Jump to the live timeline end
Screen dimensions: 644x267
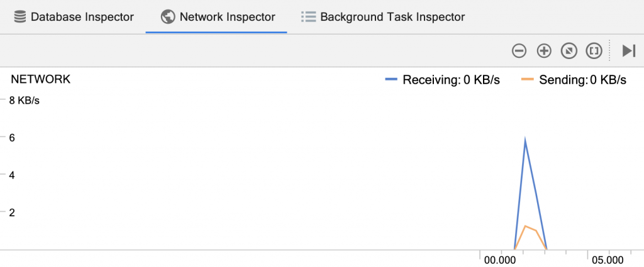pyautogui.click(x=629, y=51)
